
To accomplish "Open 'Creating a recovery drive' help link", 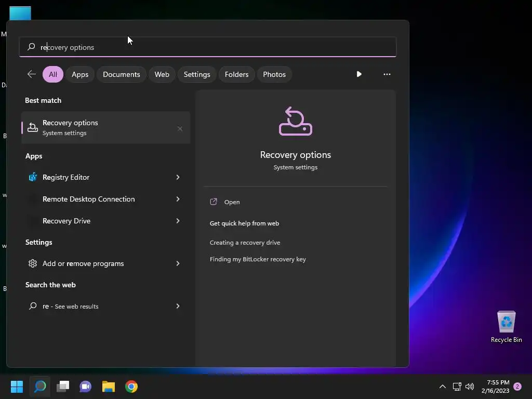I will click(x=245, y=243).
